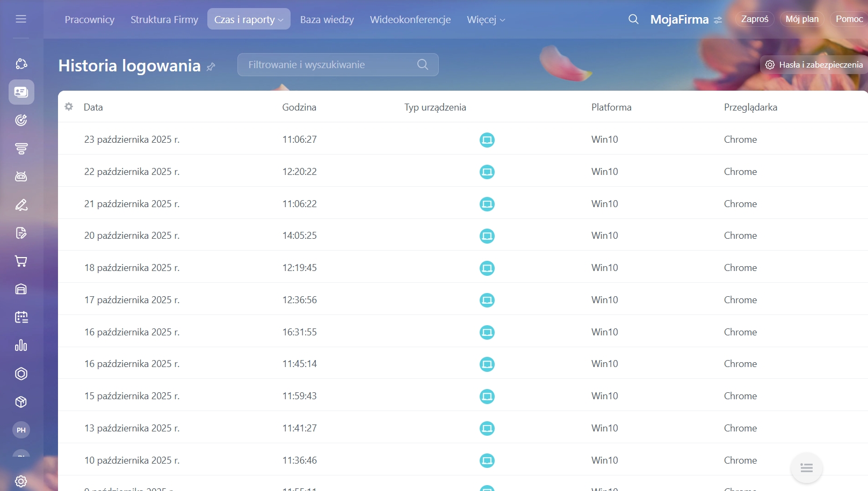Go to the Struktura Firmy tab
Screen dimensions: 868x491
164,20
